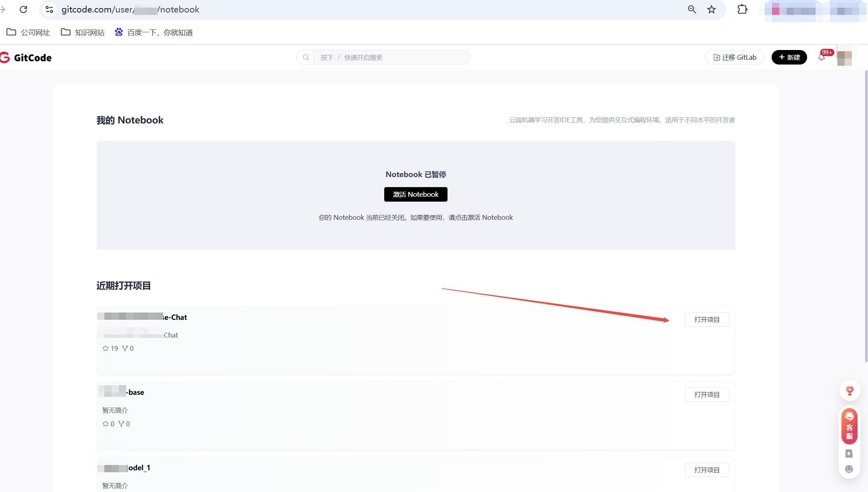The image size is (868, 492).
Task: Click the 新建 create button
Action: (789, 58)
